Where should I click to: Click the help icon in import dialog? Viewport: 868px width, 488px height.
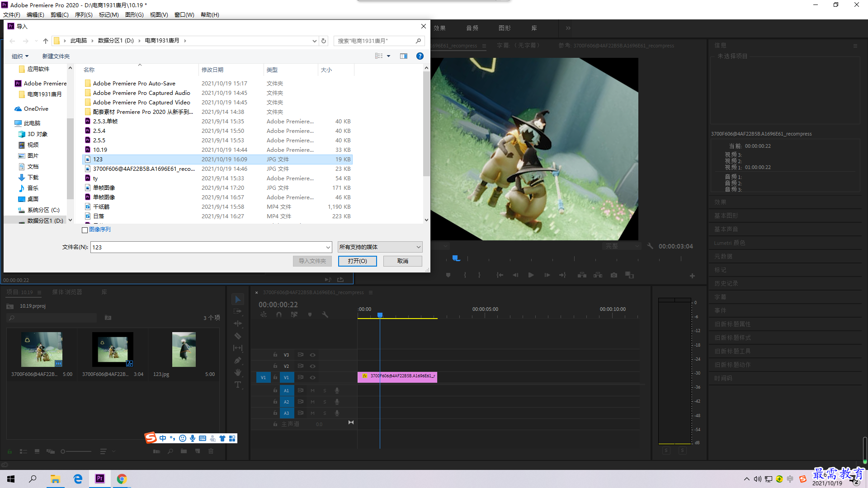420,56
